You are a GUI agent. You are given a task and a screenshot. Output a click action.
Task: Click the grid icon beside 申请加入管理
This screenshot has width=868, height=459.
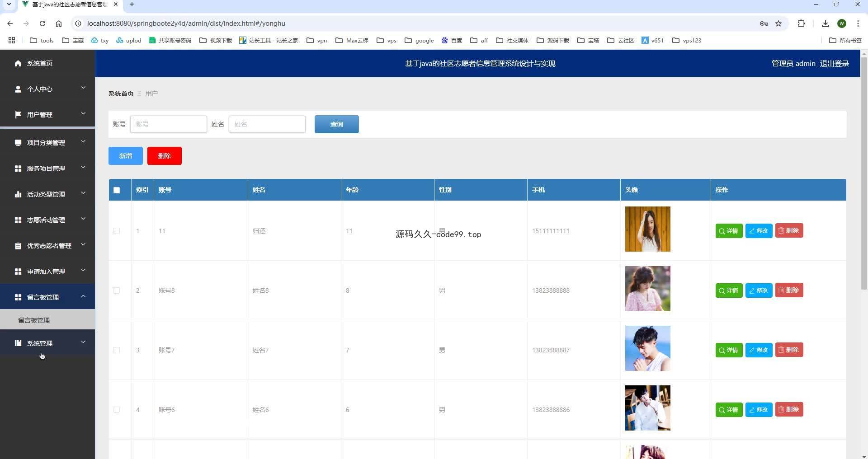pos(18,272)
